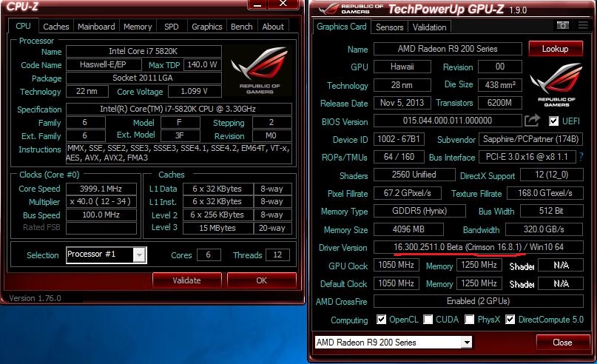
Task: Click the Specification field i7-5820K CPU @ 3.30GHz
Action: pos(178,109)
